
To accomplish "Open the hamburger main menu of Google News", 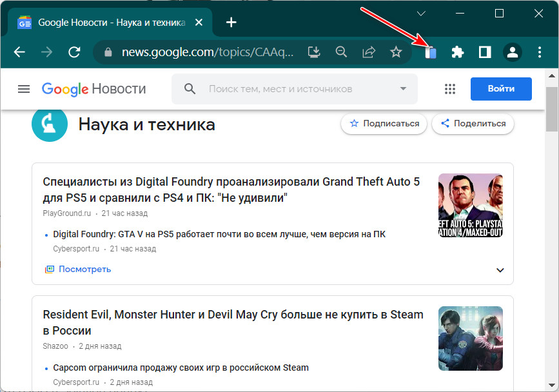I will click(x=24, y=89).
